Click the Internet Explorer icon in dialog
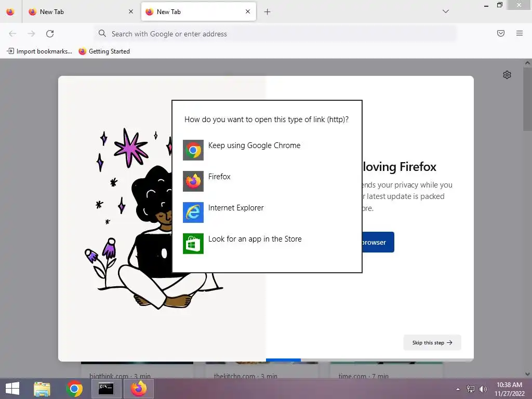 193,212
